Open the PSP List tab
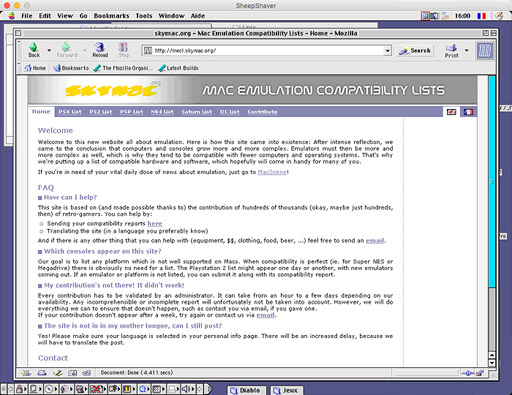This screenshot has width=512, height=395. (x=131, y=112)
